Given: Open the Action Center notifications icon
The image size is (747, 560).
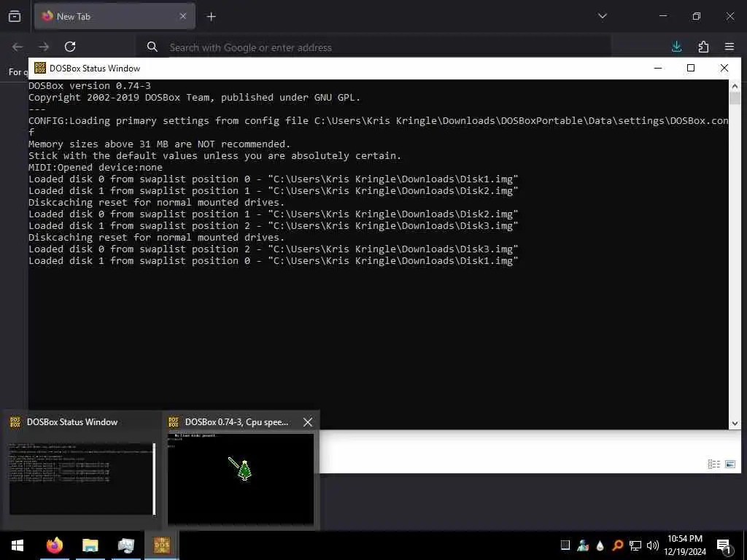Looking at the screenshot, I should coord(724,545).
